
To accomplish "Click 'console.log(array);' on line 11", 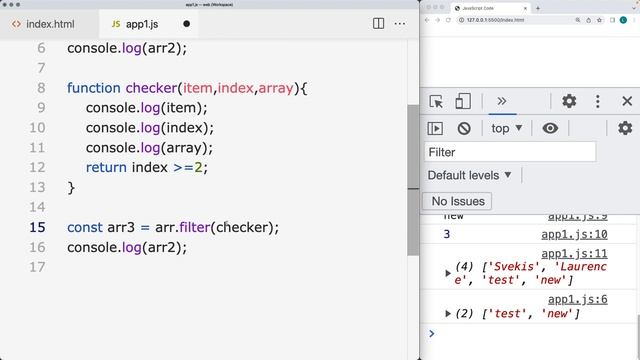I will tap(149, 148).
